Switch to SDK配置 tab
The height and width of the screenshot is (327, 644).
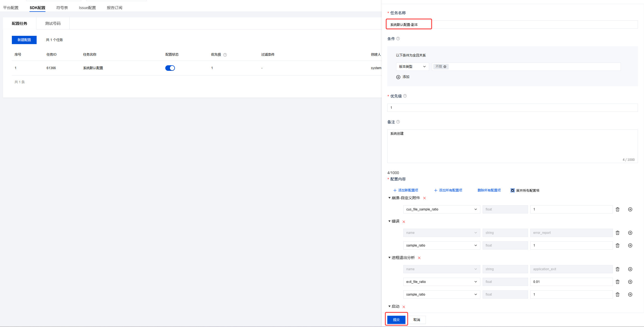pyautogui.click(x=37, y=8)
